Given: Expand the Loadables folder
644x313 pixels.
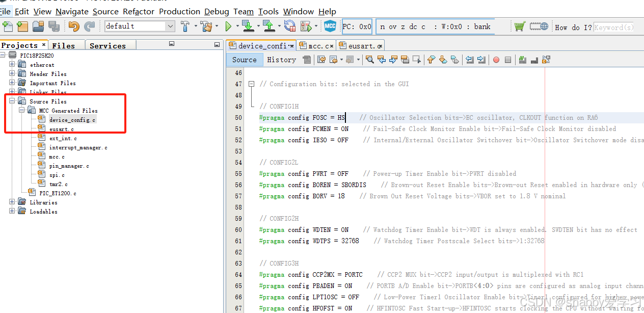Looking at the screenshot, I should [12, 211].
